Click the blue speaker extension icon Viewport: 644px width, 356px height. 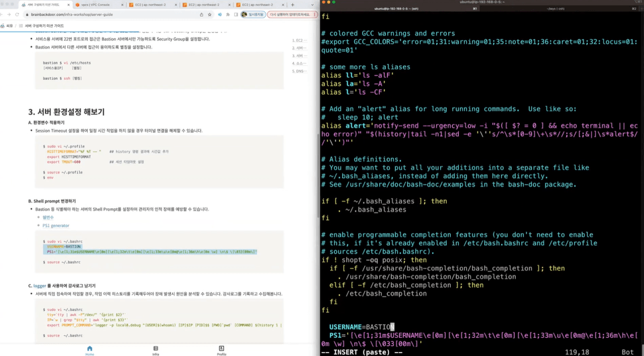[x=219, y=14]
